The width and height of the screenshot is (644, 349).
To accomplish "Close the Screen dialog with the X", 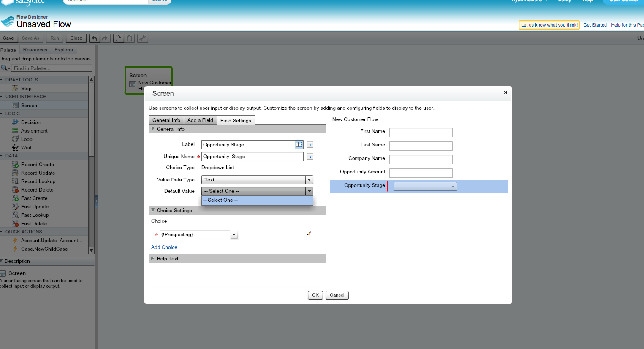I will point(505,92).
